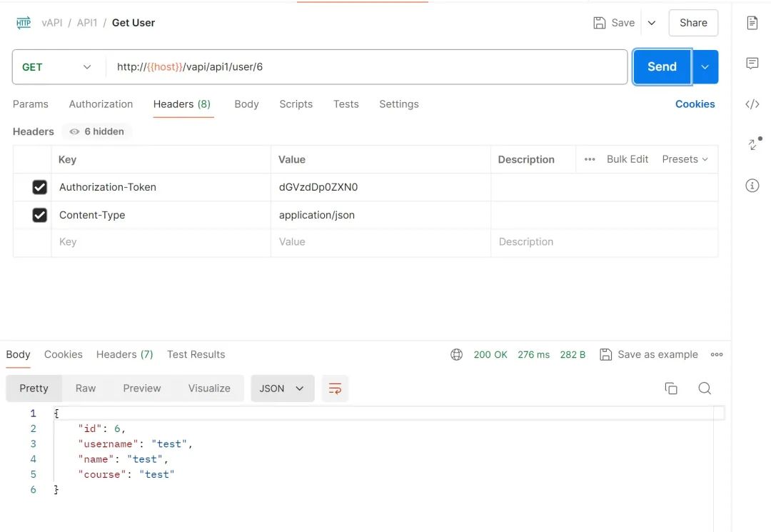Open the documentation icon in right sidebar
The height and width of the screenshot is (532, 771).
pyautogui.click(x=752, y=23)
